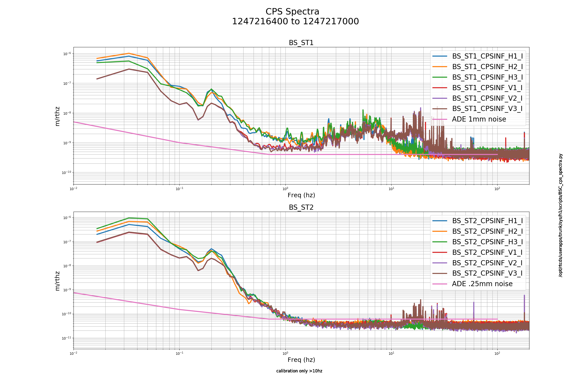This screenshot has width=588, height=392.
Task: Choose red line swatch beside BS_ST2_CPSINF_V1_I
Action: click(x=440, y=253)
